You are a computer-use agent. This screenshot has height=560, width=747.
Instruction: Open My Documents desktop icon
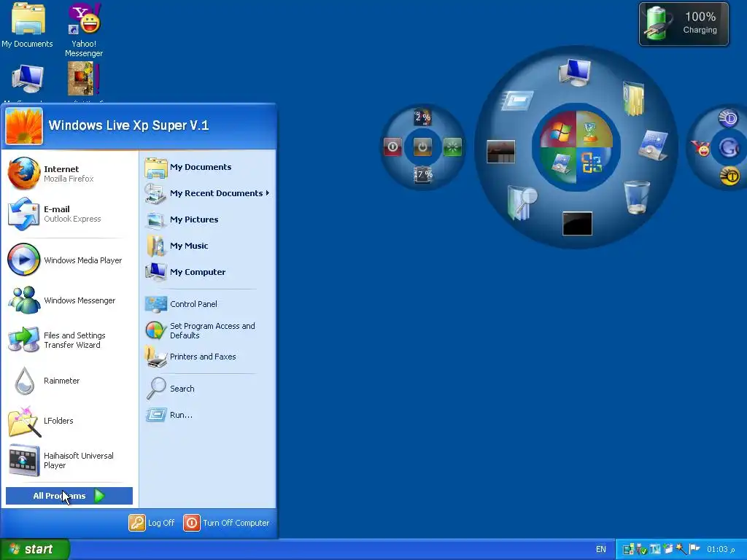point(27,26)
